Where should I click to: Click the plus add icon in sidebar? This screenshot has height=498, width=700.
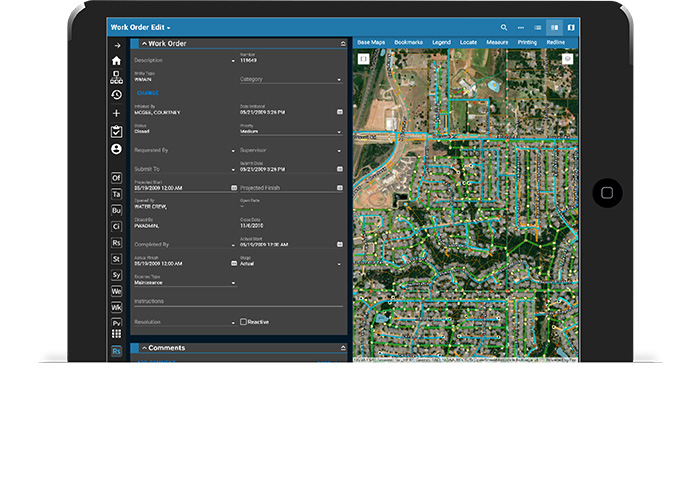tap(116, 113)
